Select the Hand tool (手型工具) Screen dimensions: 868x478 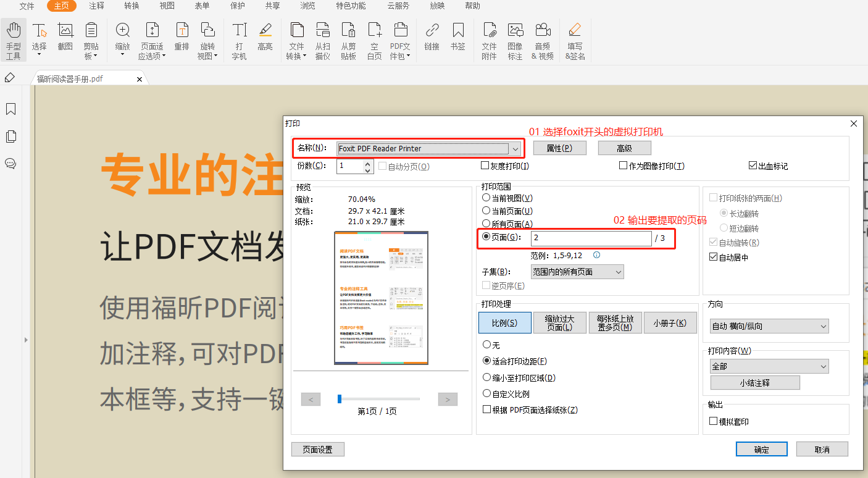tap(13, 39)
